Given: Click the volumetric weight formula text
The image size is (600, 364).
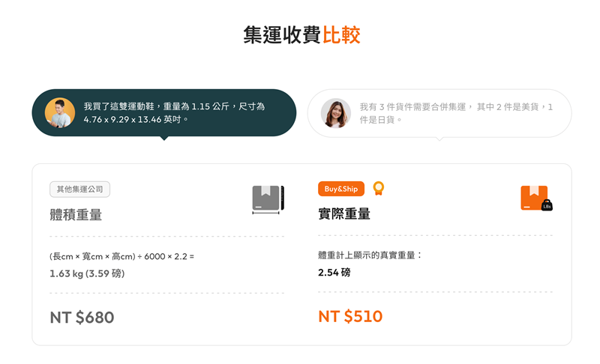Looking at the screenshot, I should 121,256.
